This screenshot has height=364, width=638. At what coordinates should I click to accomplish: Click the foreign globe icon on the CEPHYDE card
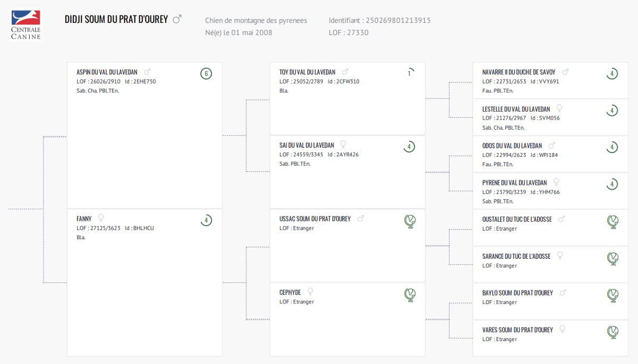click(x=409, y=295)
